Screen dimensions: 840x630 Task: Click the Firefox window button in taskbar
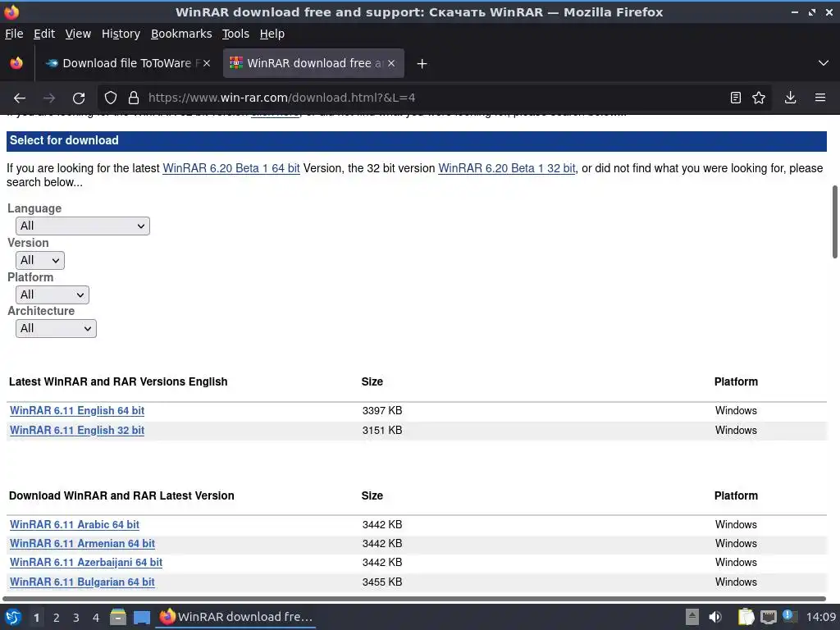pyautogui.click(x=235, y=617)
